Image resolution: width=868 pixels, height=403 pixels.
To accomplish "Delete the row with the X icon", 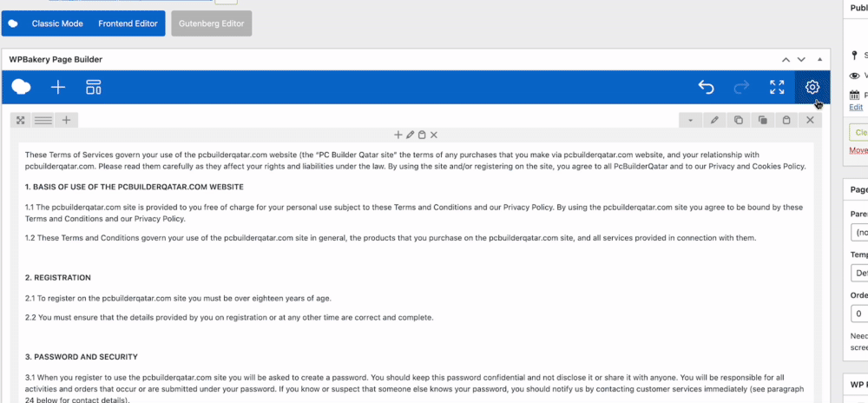I will pyautogui.click(x=810, y=120).
